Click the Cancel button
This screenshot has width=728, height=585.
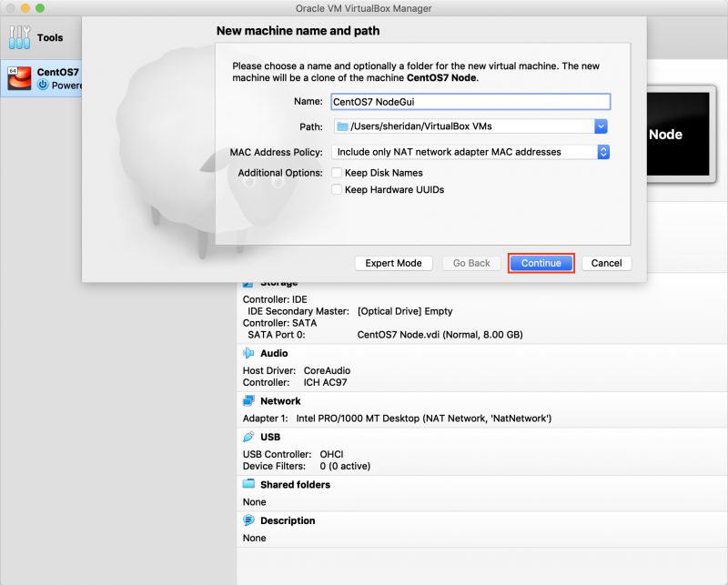tap(606, 263)
